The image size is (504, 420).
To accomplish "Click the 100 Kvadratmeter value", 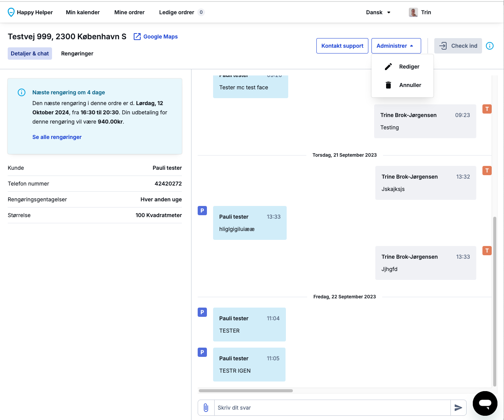I will [159, 215].
